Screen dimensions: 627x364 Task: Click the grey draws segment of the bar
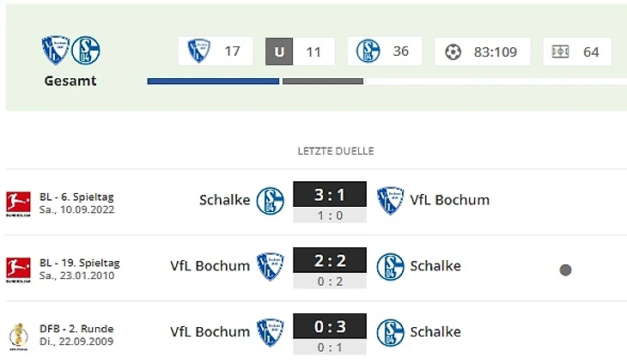click(322, 82)
